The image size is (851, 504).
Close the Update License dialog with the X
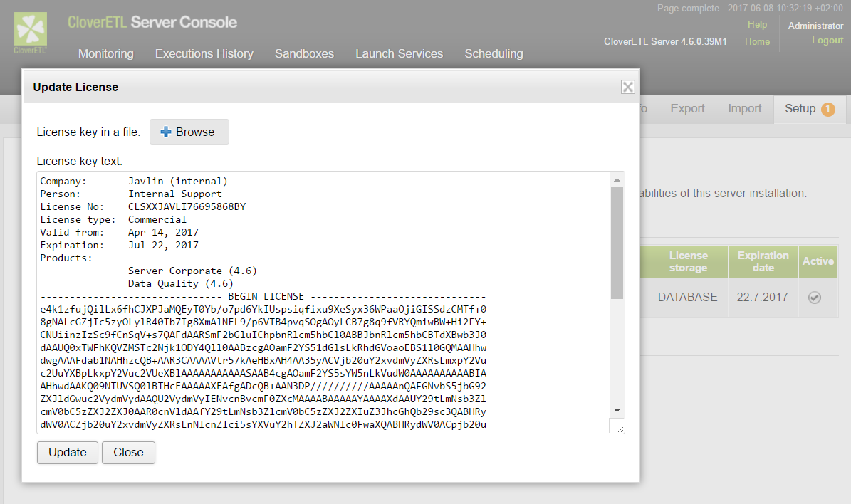pos(628,87)
